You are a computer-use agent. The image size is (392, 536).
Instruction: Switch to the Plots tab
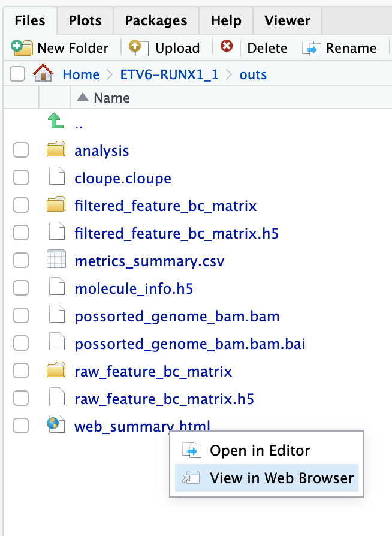click(x=85, y=20)
